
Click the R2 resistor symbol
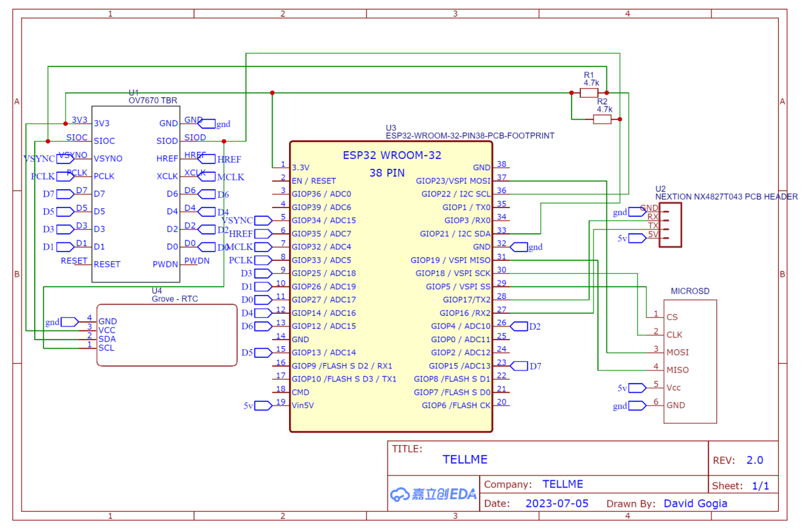click(x=602, y=119)
